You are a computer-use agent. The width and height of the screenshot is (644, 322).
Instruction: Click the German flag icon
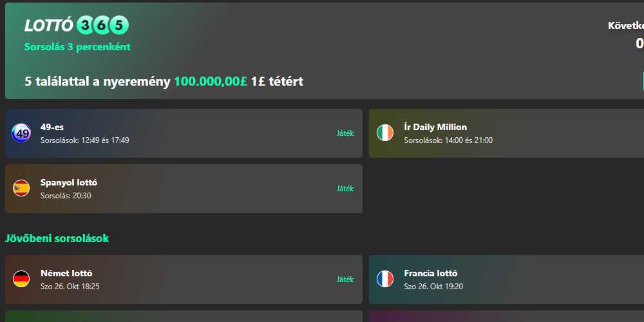(21, 279)
